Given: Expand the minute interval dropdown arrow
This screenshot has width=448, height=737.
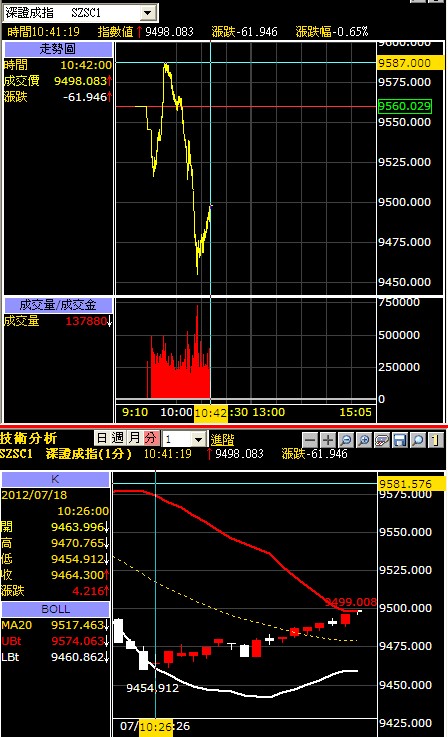Looking at the screenshot, I should (199, 439).
